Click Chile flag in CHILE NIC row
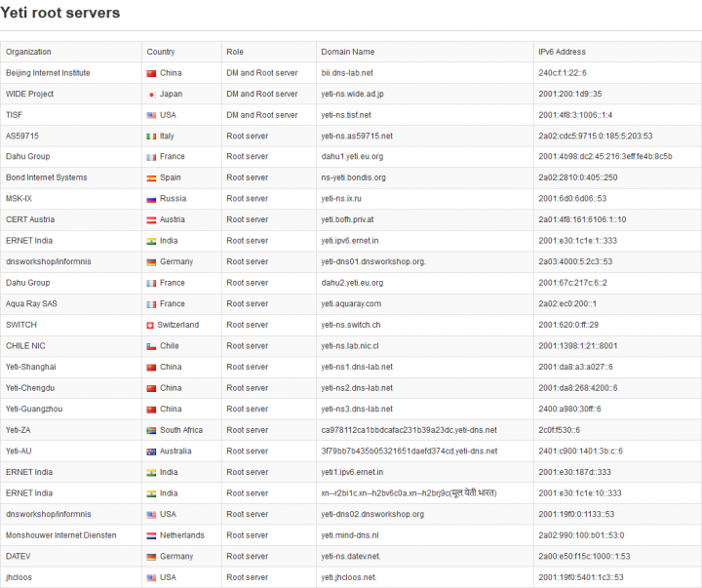Image resolution: width=702 pixels, height=588 pixels. click(151, 346)
